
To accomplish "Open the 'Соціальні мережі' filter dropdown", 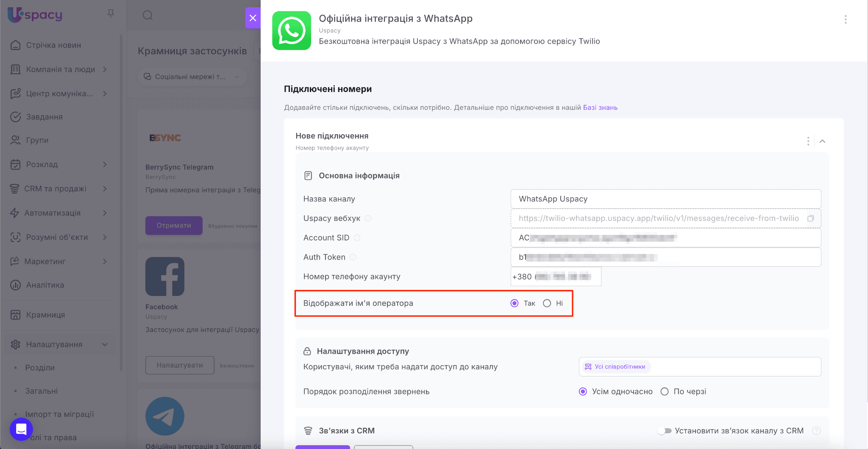I will click(192, 77).
